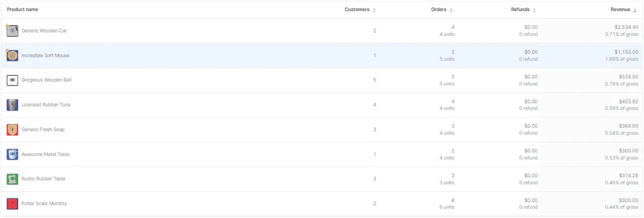Click the 0.53% of gross text

pyautogui.click(x=622, y=158)
